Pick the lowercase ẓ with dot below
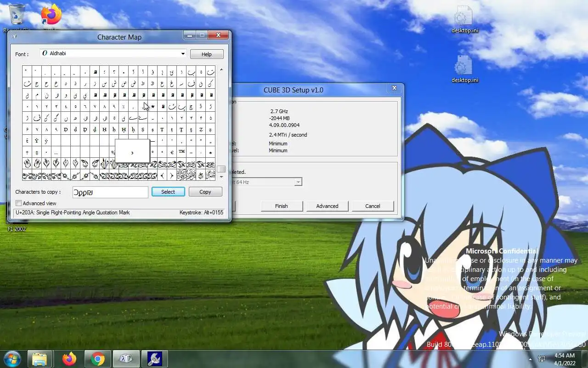The image size is (588, 368). [x=210, y=130]
